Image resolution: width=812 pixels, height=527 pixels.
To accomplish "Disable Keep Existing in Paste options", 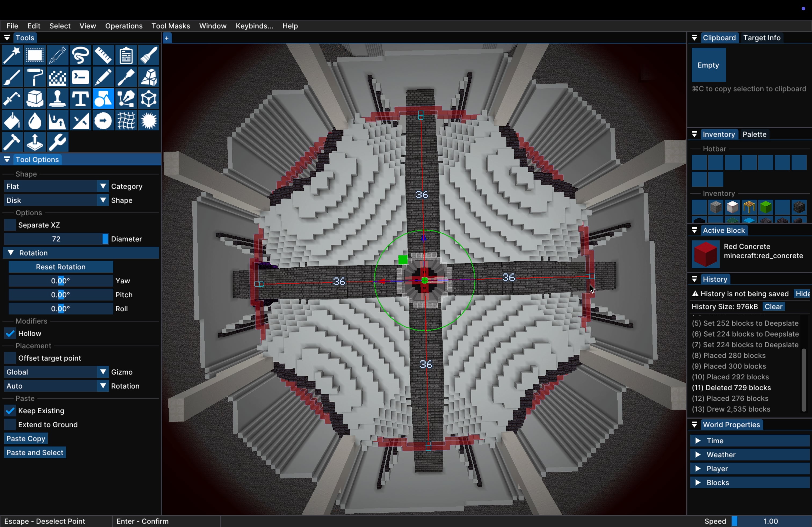I will pyautogui.click(x=10, y=411).
